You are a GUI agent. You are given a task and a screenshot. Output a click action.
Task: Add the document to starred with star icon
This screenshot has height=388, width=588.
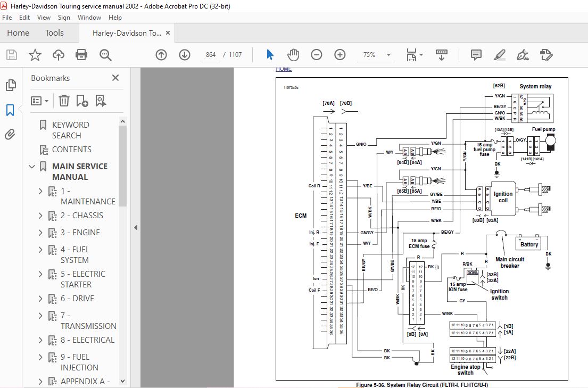[x=35, y=55]
